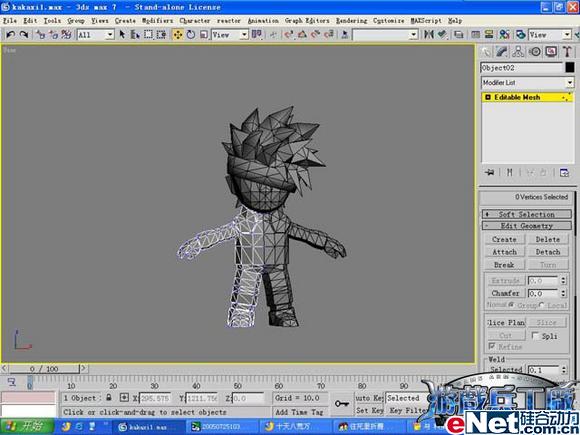Viewport: 580px width, 435px height.
Task: Toggle the Selection Lock padlock icon
Action: point(109,398)
